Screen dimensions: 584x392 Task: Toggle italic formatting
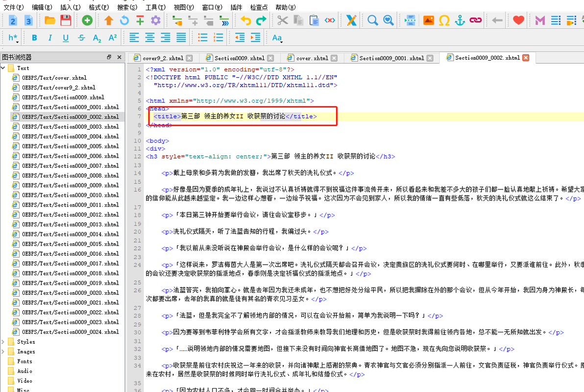pyautogui.click(x=50, y=38)
